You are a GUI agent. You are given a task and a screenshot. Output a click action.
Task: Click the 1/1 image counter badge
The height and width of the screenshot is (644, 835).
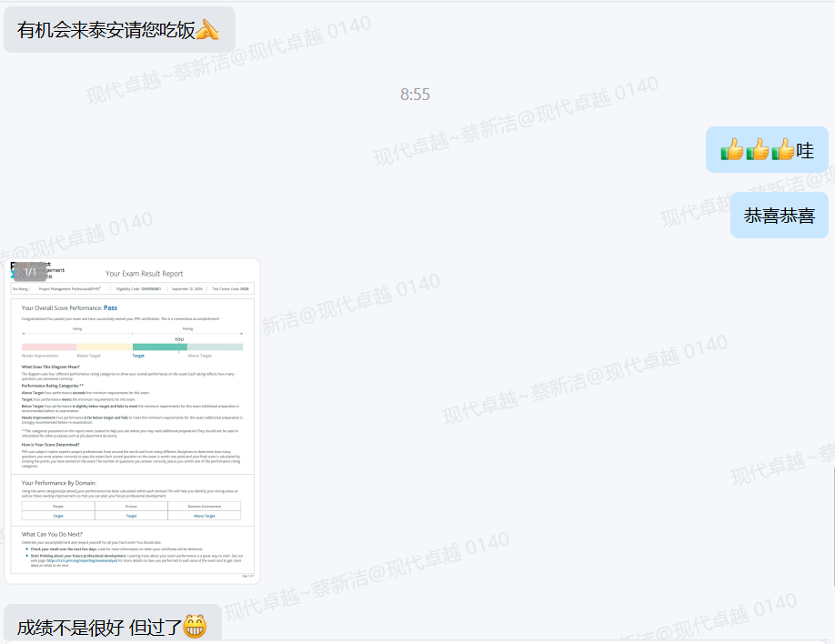click(30, 272)
